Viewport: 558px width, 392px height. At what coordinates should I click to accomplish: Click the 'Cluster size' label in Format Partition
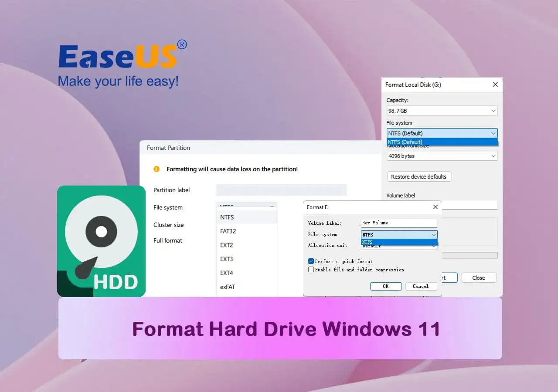point(169,225)
